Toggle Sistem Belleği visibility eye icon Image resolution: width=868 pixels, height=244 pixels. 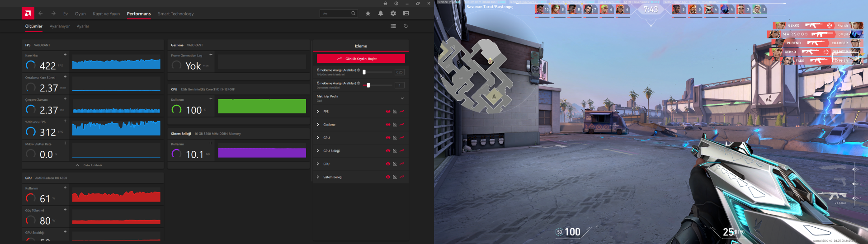click(388, 177)
